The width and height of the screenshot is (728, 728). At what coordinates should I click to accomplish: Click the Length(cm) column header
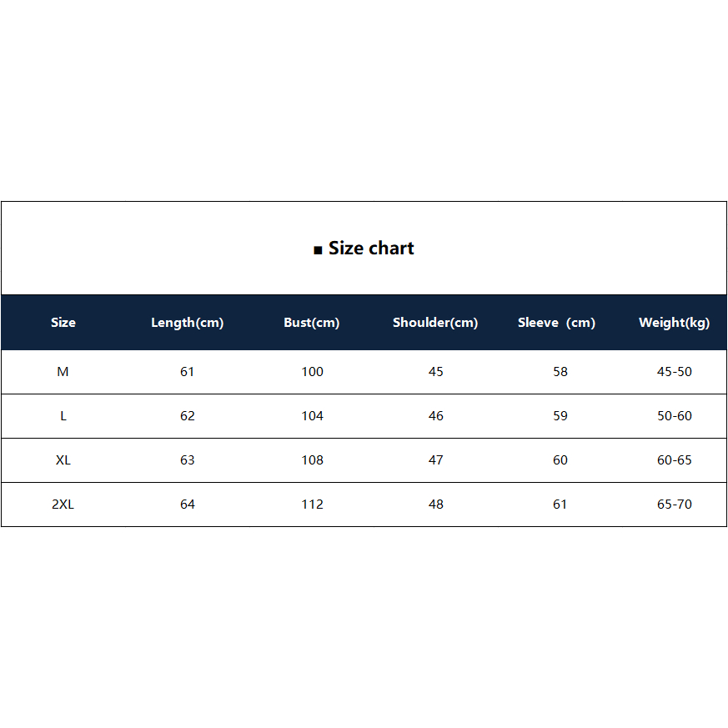pos(188,323)
